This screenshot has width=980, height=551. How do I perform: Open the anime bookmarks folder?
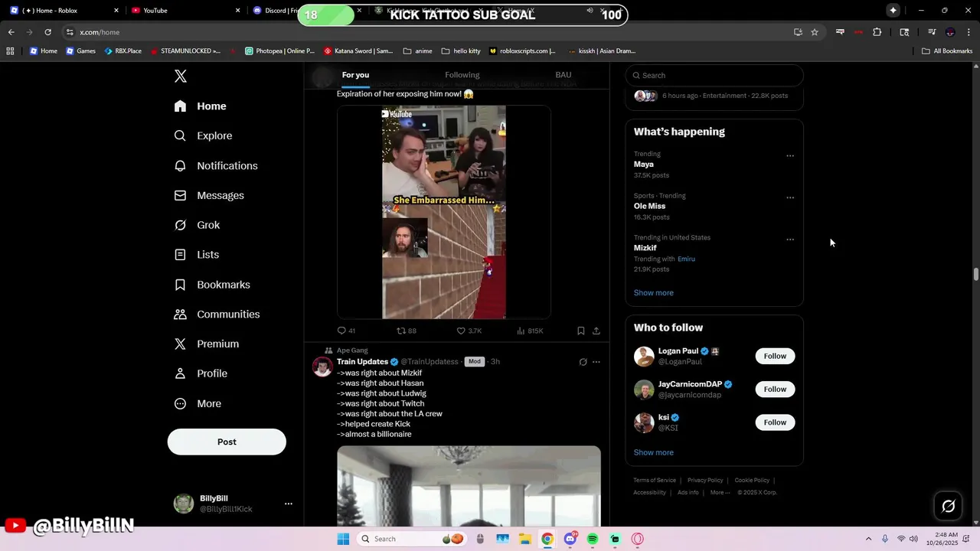pyautogui.click(x=417, y=51)
